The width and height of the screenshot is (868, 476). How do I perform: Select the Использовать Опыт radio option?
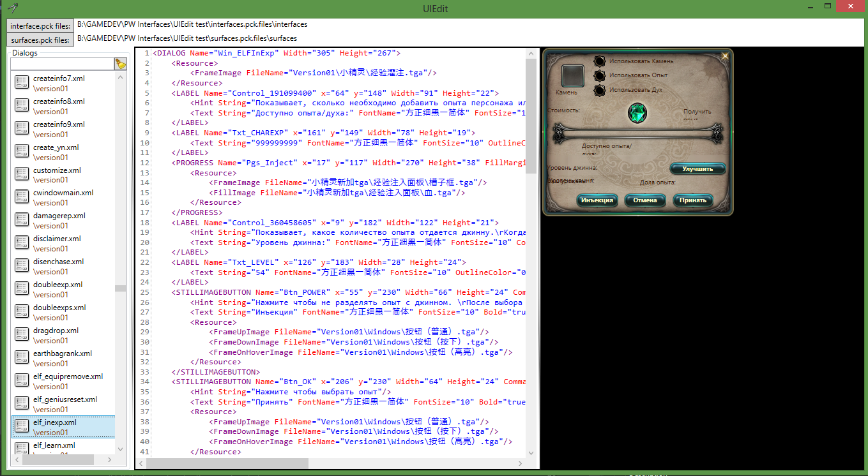[599, 75]
